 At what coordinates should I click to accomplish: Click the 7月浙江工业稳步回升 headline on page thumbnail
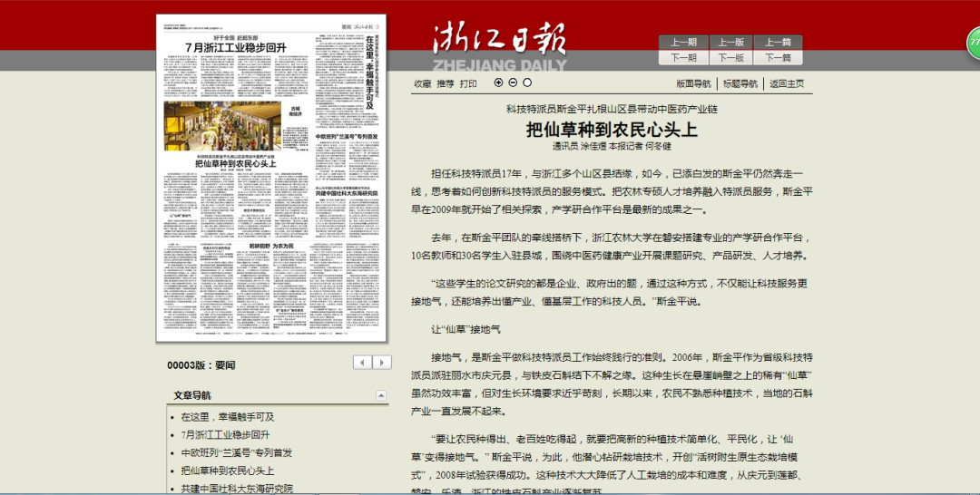click(235, 47)
